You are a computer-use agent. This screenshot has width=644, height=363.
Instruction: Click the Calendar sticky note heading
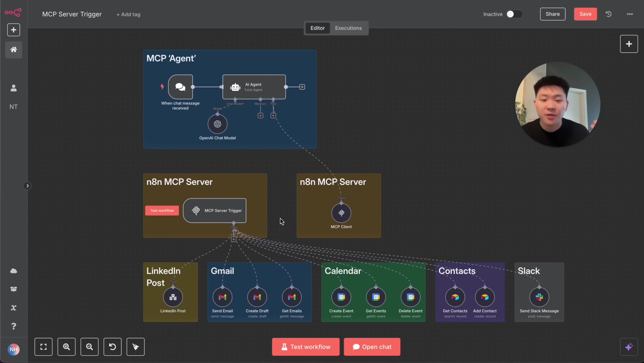[x=343, y=271]
